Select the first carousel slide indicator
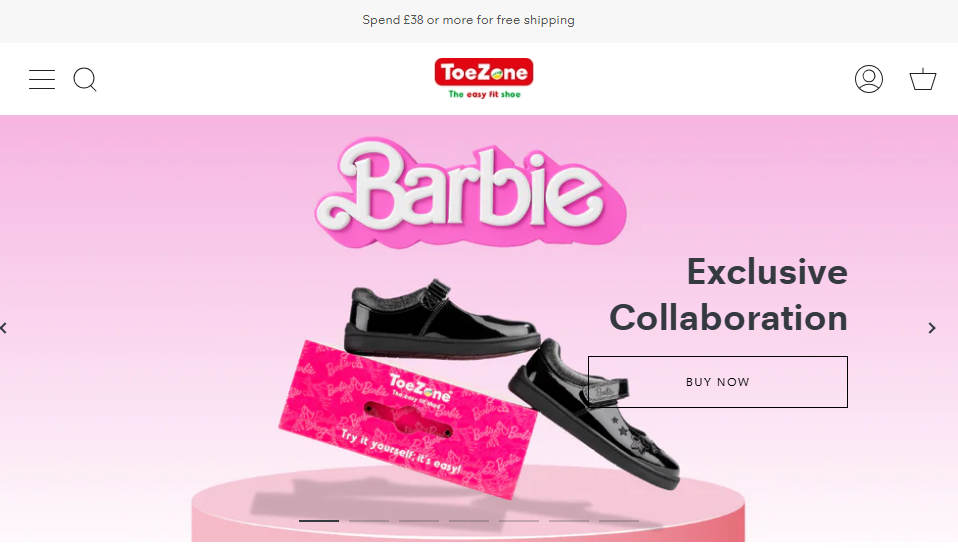This screenshot has width=958, height=548. pos(319,521)
